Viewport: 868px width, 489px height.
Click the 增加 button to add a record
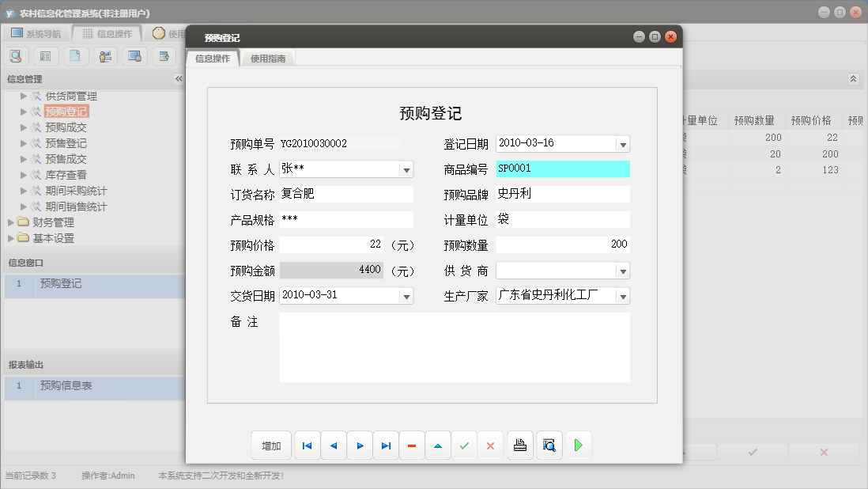(x=271, y=445)
